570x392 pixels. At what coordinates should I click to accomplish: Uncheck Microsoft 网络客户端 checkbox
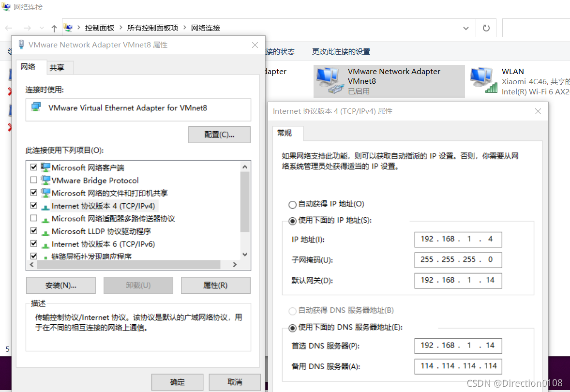(x=34, y=167)
